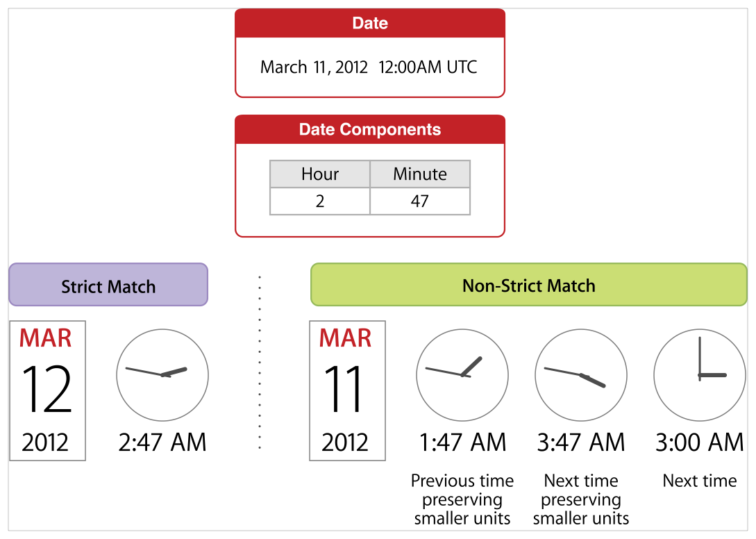
Task: Click the 2:47 AM time label
Action: [x=162, y=442]
